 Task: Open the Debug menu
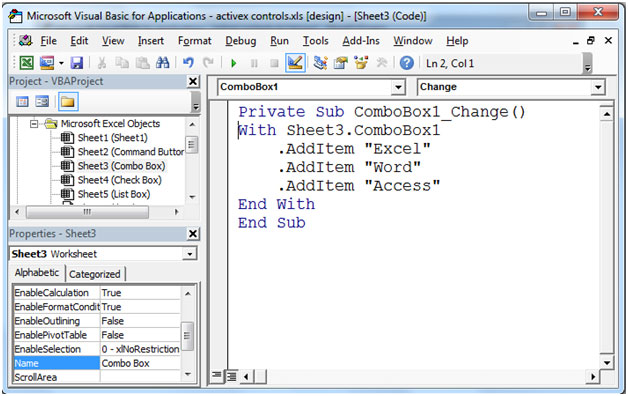[240, 41]
